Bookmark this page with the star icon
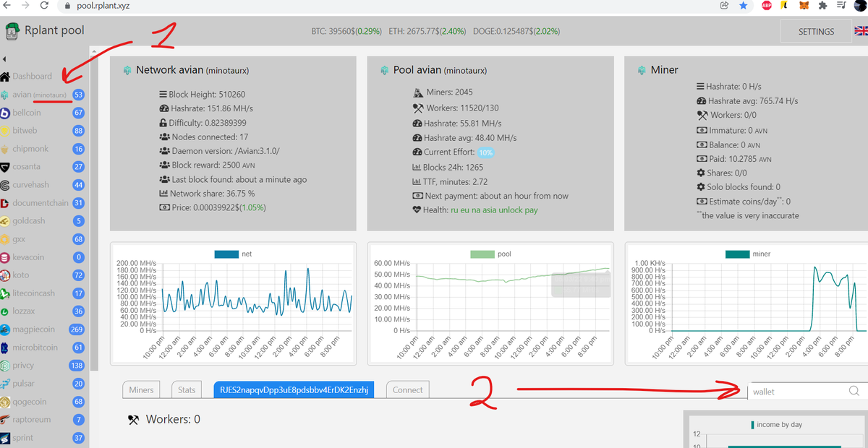 coord(744,6)
